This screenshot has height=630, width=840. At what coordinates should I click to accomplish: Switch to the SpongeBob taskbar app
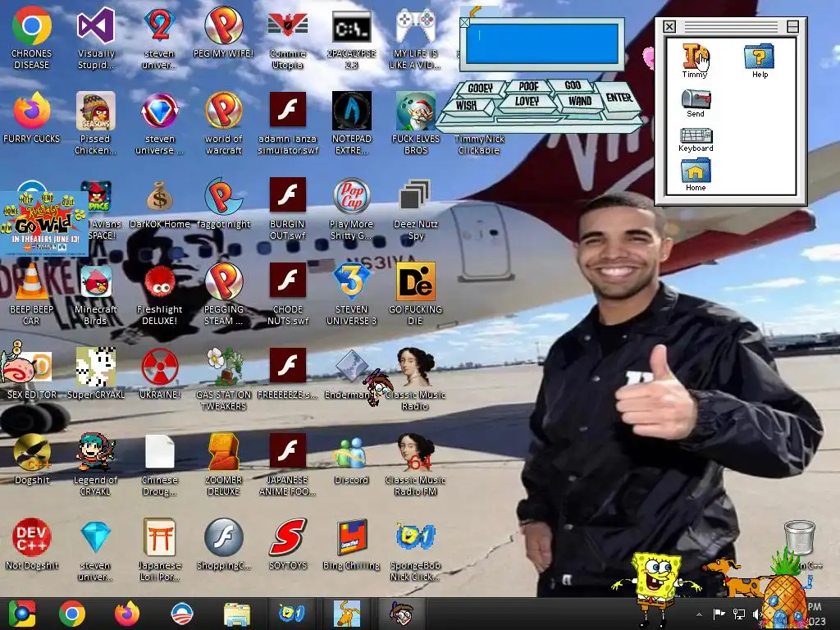point(292,614)
